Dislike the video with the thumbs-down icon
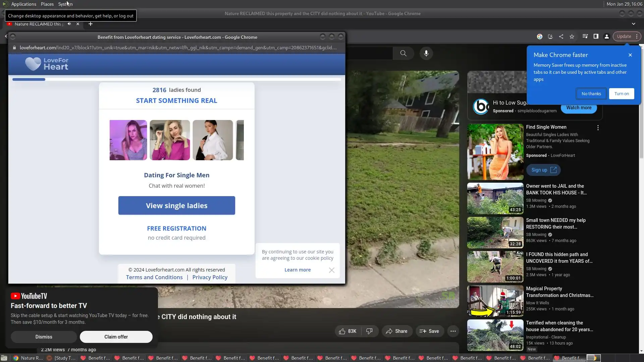644x362 pixels. 369,331
